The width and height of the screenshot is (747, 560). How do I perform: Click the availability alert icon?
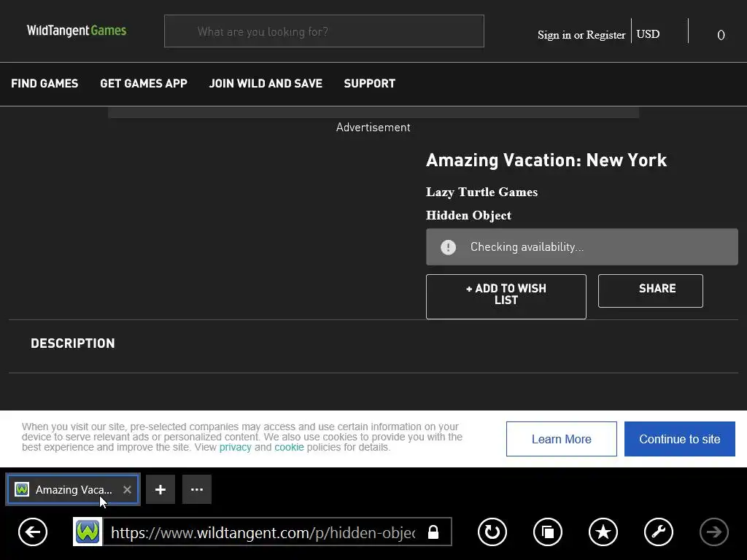click(x=449, y=247)
